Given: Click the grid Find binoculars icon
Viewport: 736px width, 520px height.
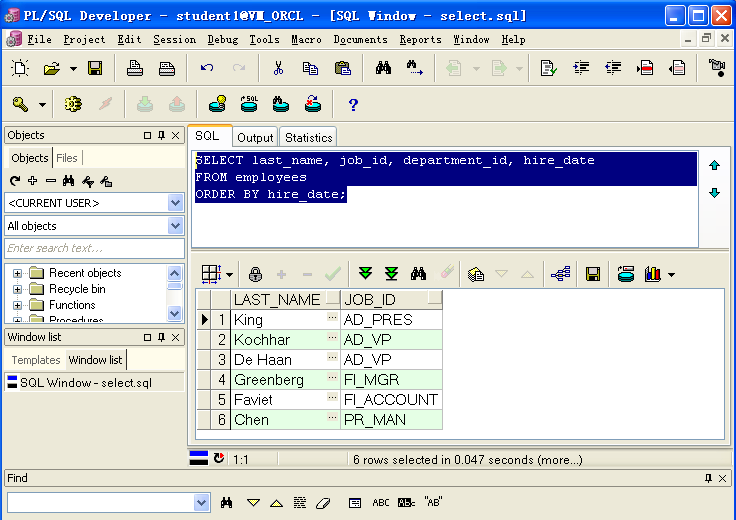Looking at the screenshot, I should coord(418,274).
